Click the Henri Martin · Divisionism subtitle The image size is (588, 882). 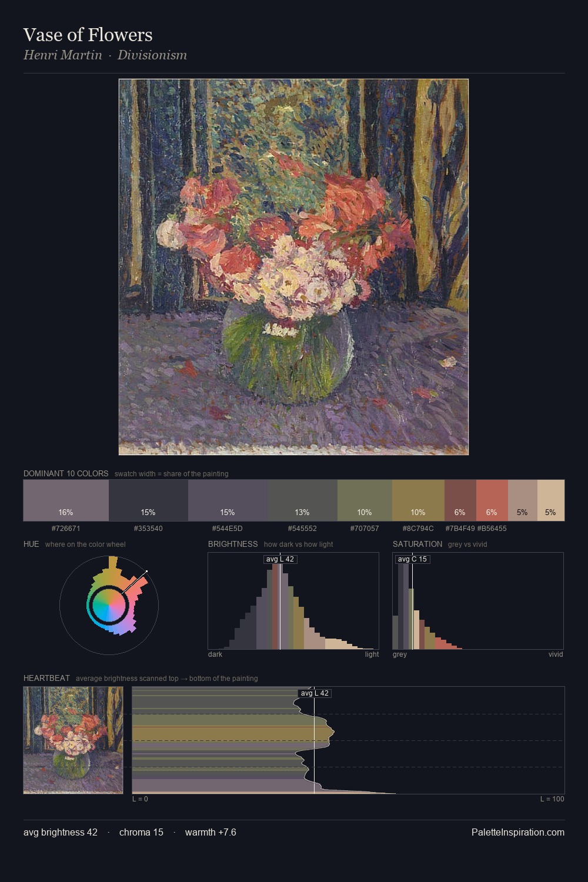point(105,55)
